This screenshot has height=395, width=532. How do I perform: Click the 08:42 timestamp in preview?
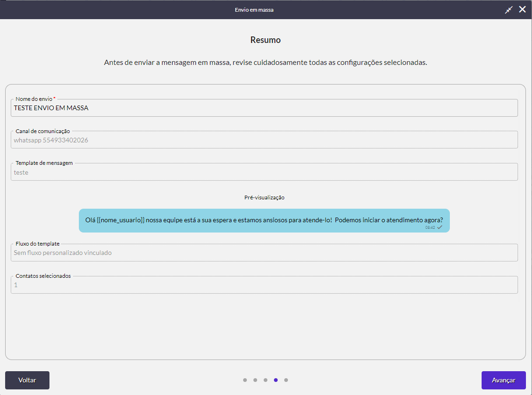click(430, 227)
